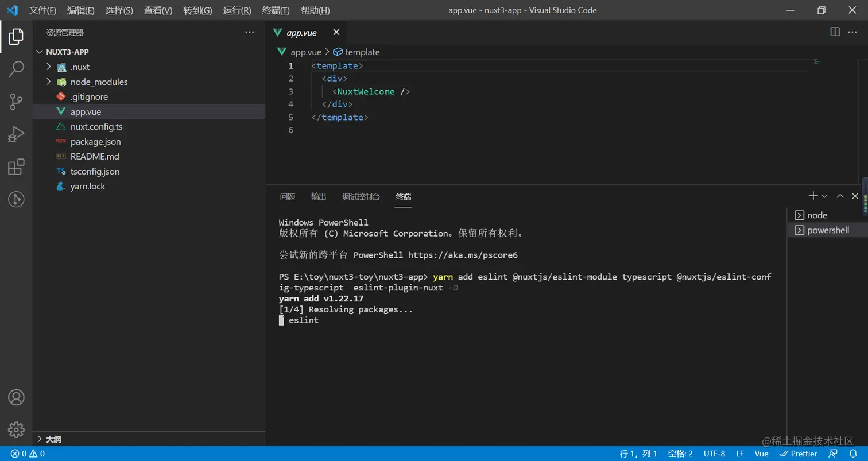Switch to the 调试控制台 panel tab

click(x=361, y=196)
